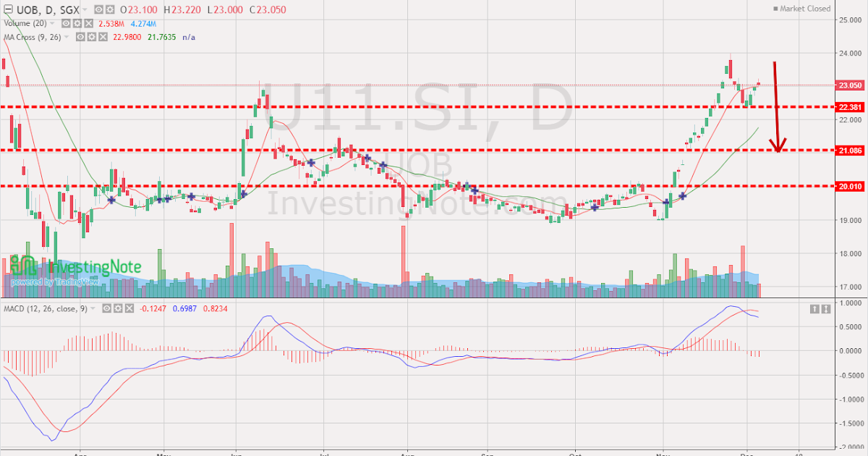Delete the MA Cross indicator
The width and height of the screenshot is (868, 456).
(x=103, y=37)
